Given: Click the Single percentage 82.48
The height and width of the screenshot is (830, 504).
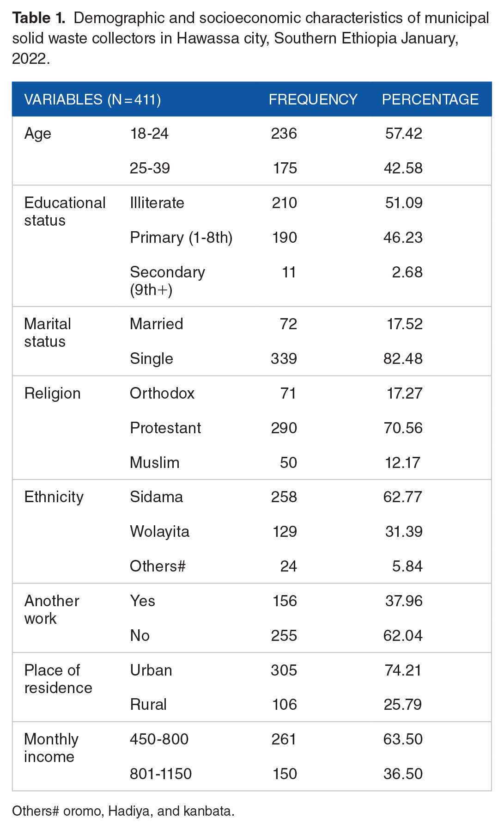Looking at the screenshot, I should click(403, 359).
